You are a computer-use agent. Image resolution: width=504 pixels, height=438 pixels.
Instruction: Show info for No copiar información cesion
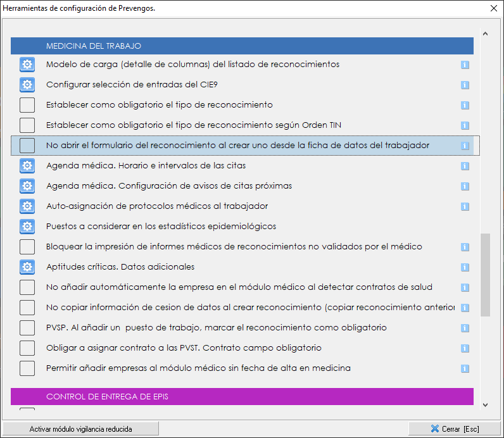tap(465, 308)
